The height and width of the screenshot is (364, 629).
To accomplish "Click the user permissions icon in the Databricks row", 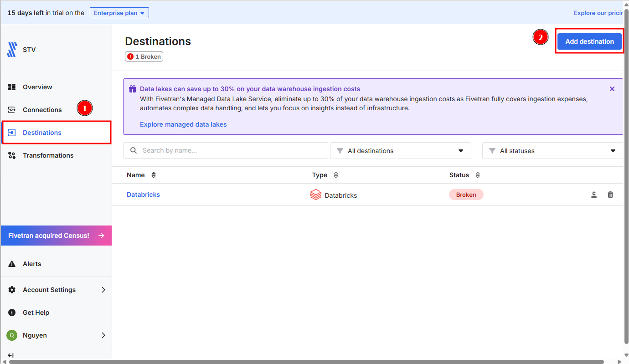I will coord(594,195).
